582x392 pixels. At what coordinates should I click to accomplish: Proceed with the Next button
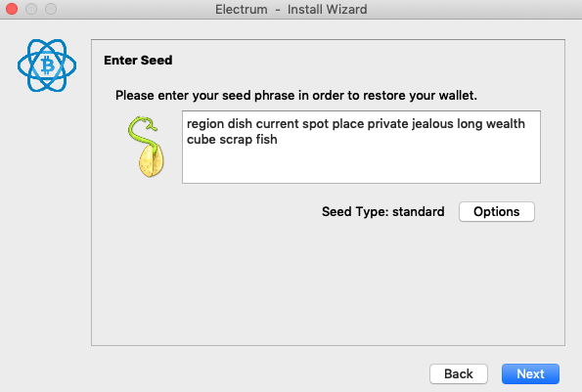click(530, 373)
